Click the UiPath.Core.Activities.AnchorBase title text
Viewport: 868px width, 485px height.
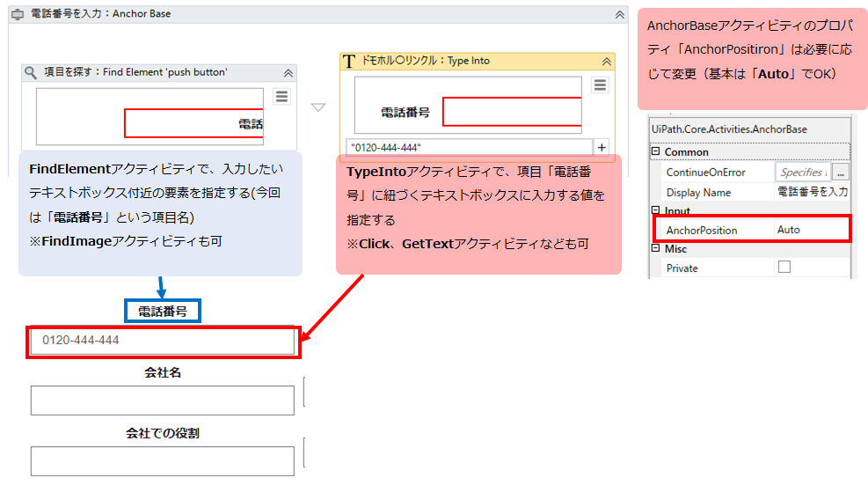(729, 129)
